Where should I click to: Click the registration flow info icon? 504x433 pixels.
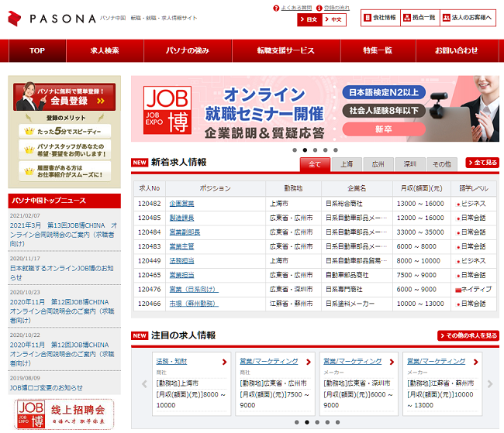319,8
